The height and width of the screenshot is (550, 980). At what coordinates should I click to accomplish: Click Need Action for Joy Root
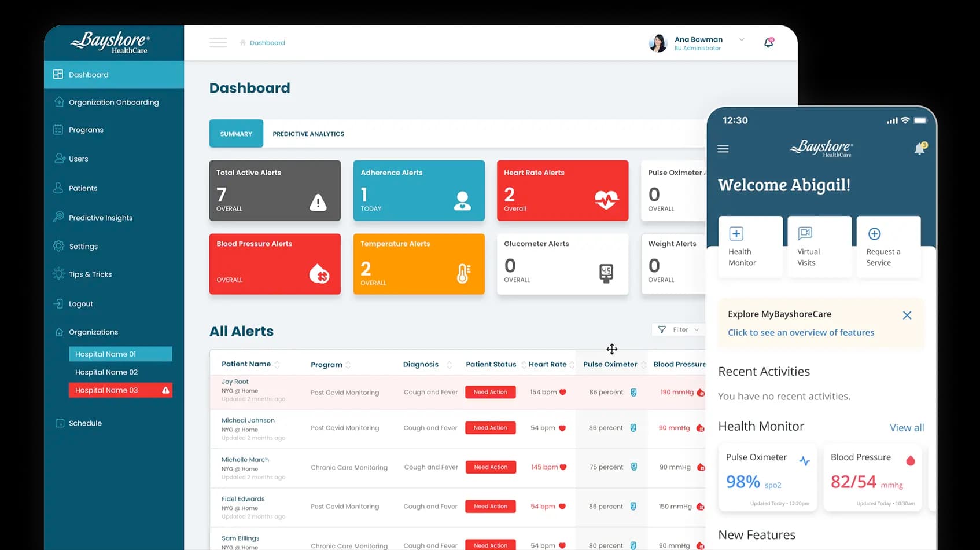[491, 392]
